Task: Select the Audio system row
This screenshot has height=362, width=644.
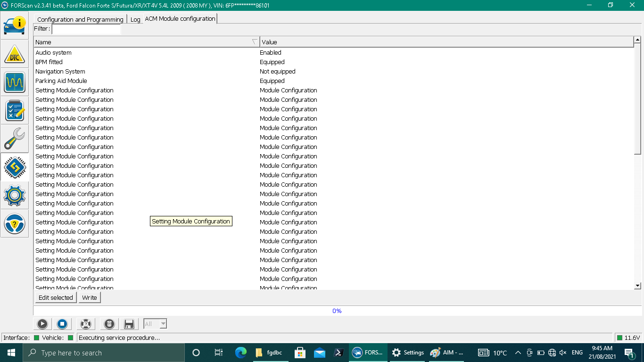Action: click(x=334, y=52)
